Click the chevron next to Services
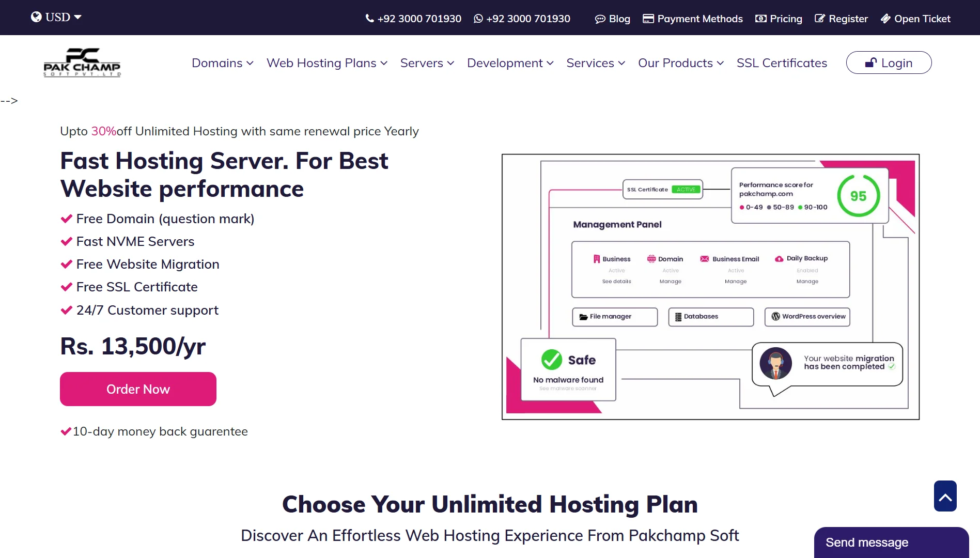 coord(621,63)
